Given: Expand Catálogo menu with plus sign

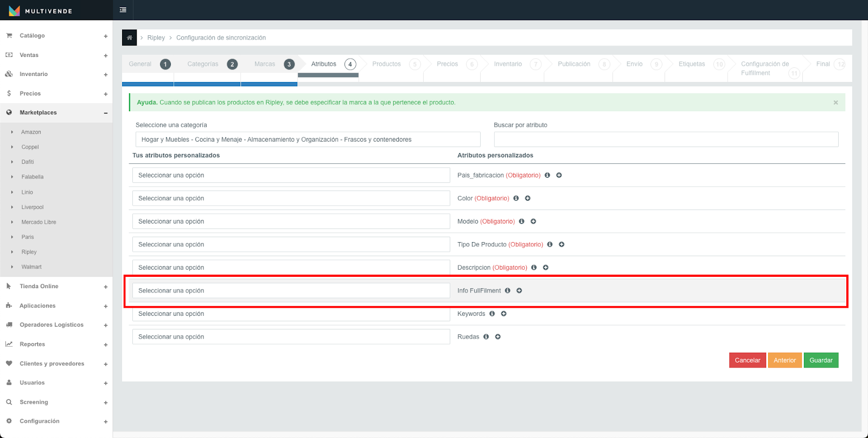Looking at the screenshot, I should click(106, 36).
